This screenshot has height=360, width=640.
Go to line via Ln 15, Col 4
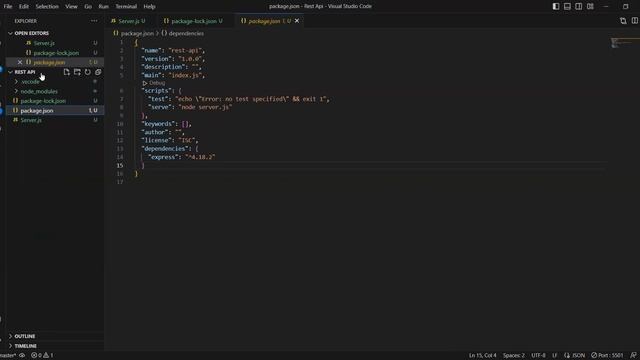(x=482, y=356)
